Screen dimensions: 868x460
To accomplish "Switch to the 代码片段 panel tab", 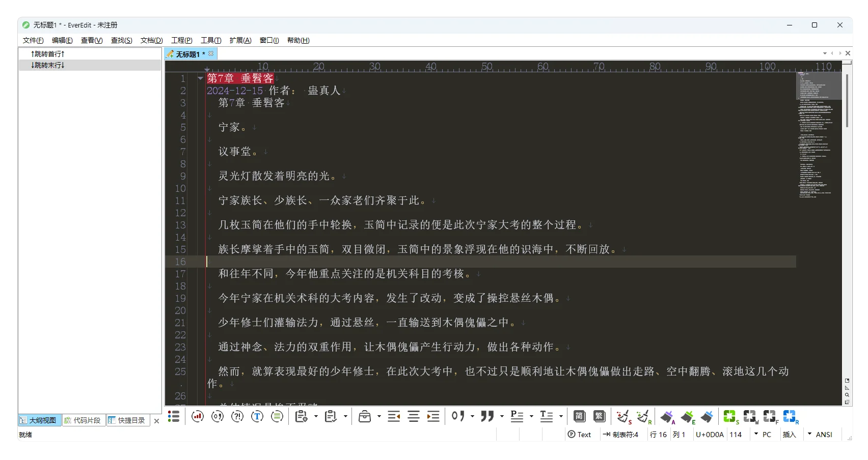I will (84, 420).
